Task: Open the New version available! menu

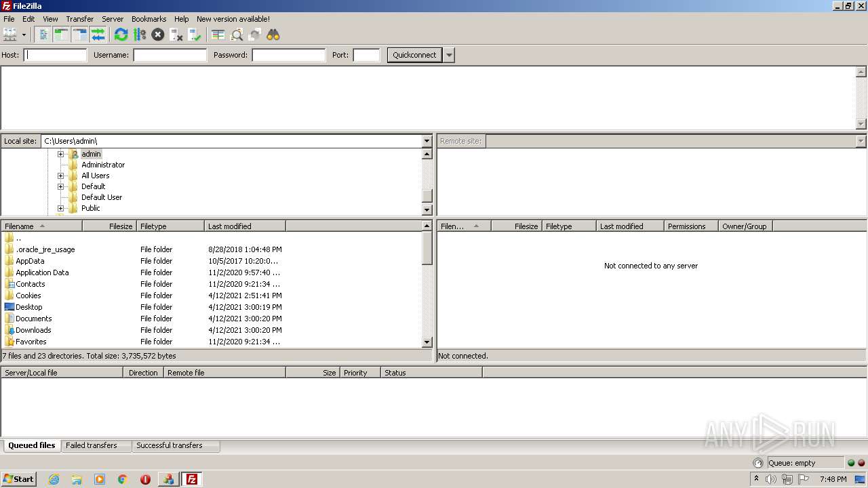Action: point(233,19)
